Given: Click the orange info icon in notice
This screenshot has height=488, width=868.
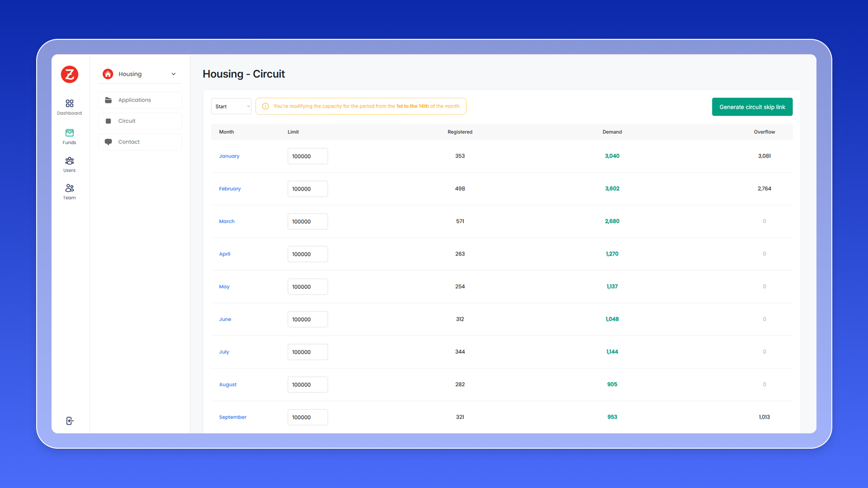Looking at the screenshot, I should pyautogui.click(x=265, y=107).
